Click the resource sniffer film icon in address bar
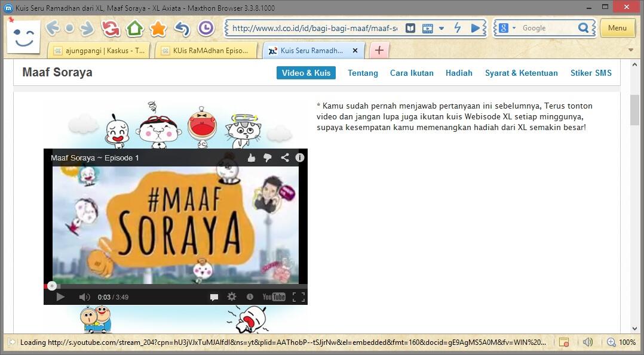This screenshot has height=355, width=644. (x=428, y=28)
